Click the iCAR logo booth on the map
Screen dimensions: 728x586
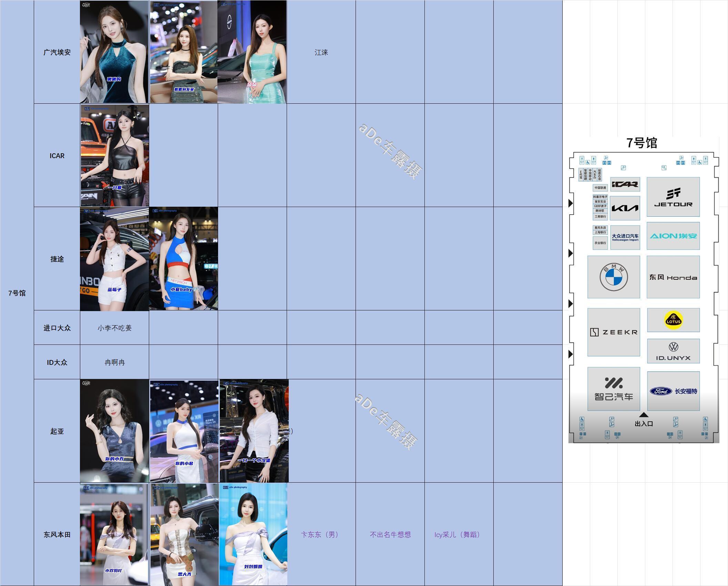pos(625,184)
